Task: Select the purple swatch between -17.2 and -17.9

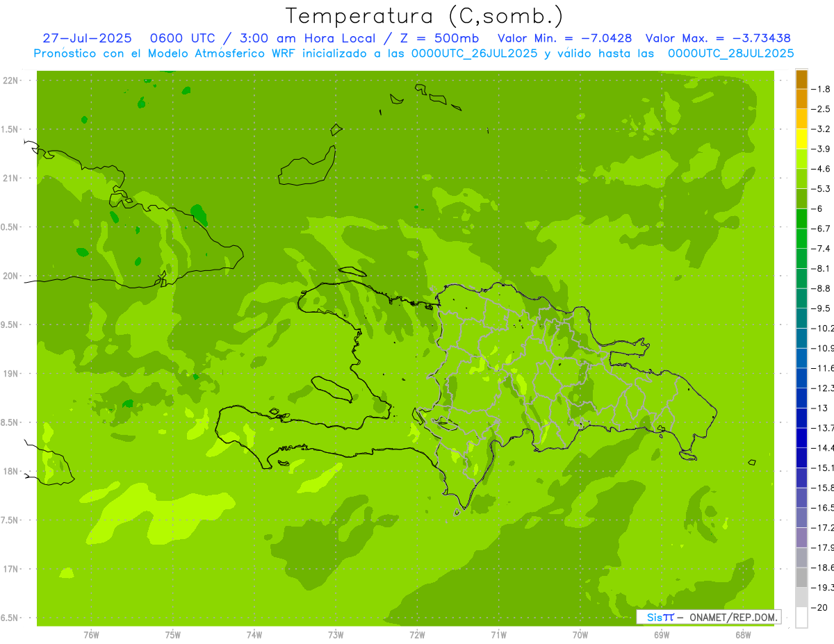Action: click(801, 537)
